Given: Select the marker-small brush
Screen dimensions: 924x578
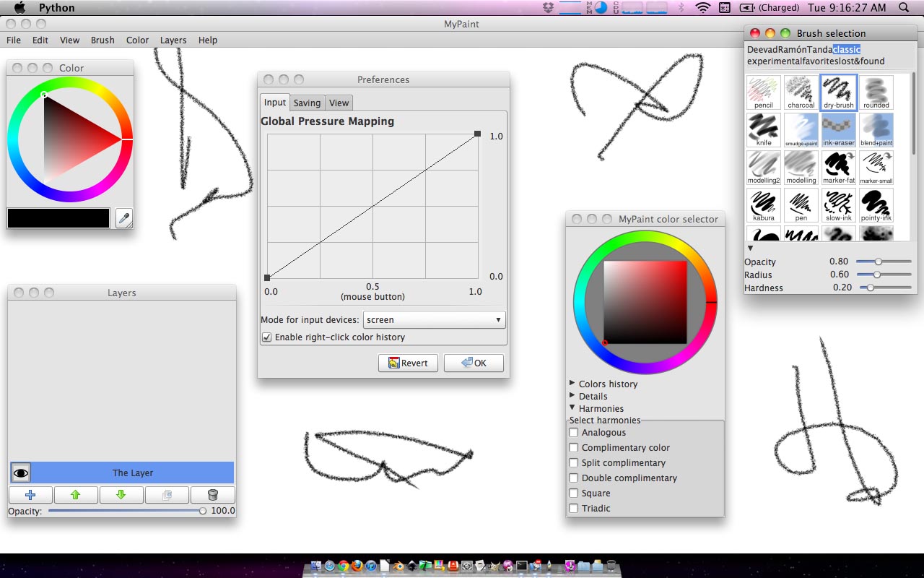Looking at the screenshot, I should pyautogui.click(x=876, y=168).
